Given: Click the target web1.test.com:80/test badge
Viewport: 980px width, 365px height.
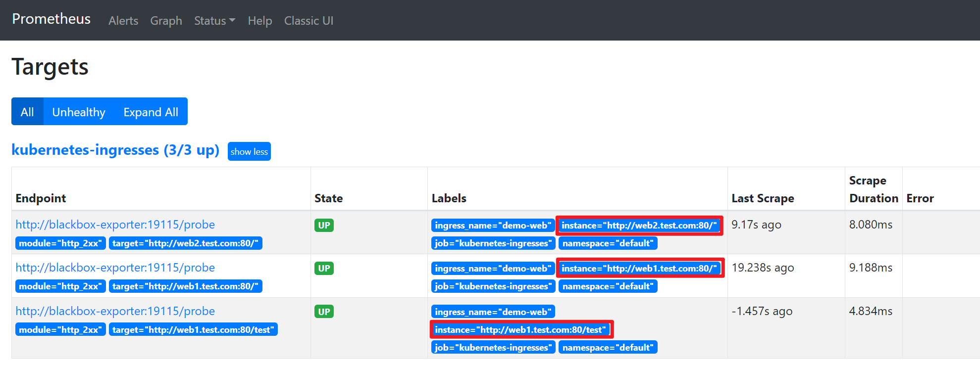Looking at the screenshot, I should [193, 330].
